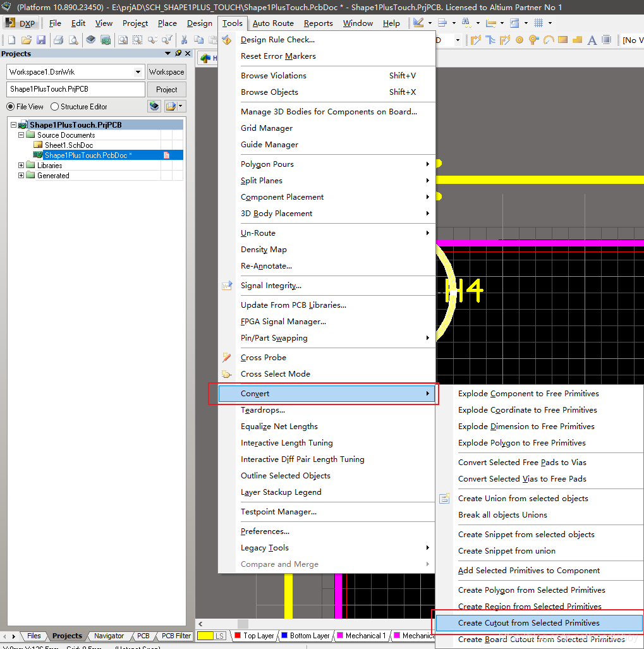Select the interactive routing tool icon
Image resolution: width=644 pixels, height=649 pixels.
[475, 40]
